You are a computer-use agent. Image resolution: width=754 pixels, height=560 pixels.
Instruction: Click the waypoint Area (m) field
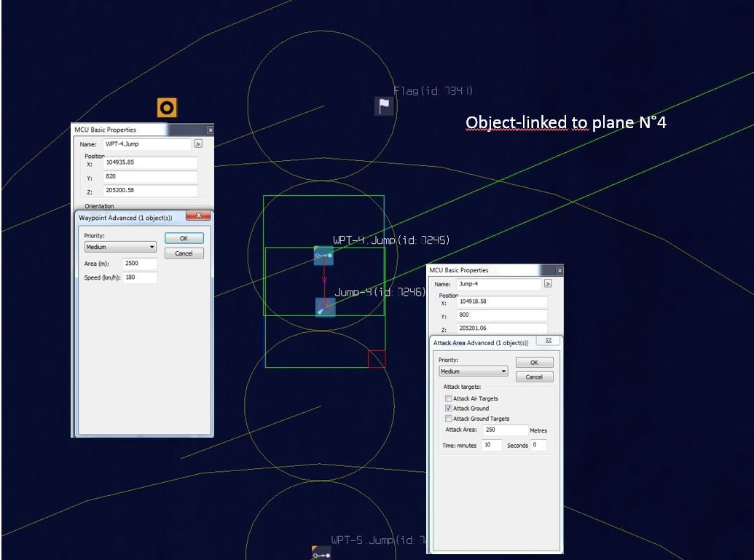coord(140,264)
